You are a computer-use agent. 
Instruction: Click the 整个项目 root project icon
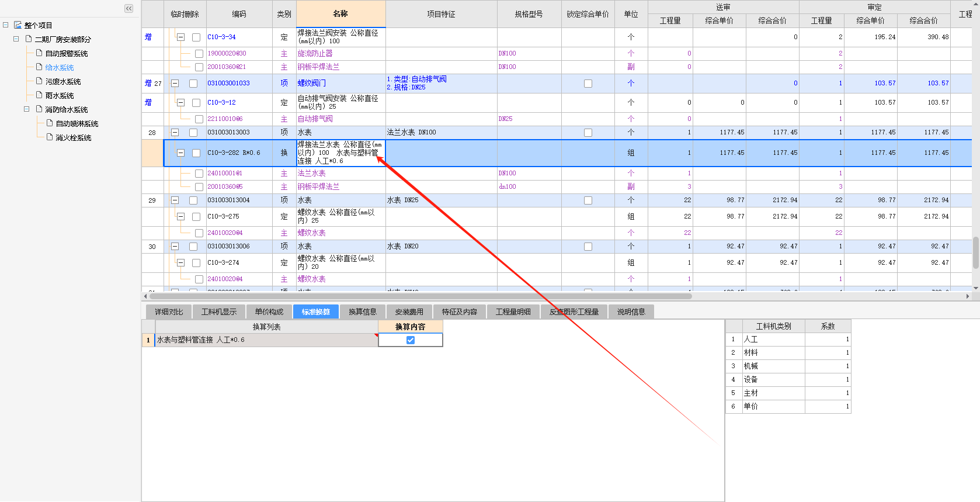pyautogui.click(x=18, y=25)
